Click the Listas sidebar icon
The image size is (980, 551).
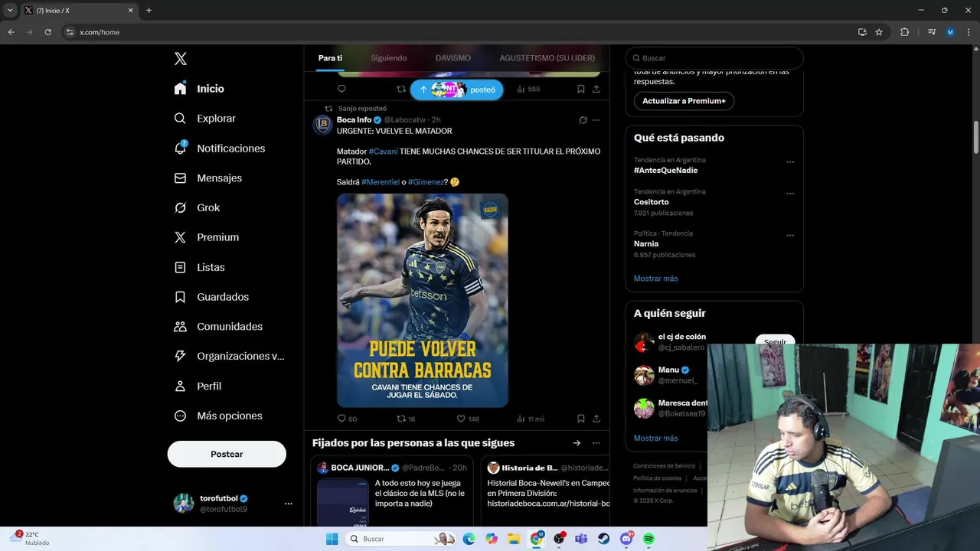180,267
